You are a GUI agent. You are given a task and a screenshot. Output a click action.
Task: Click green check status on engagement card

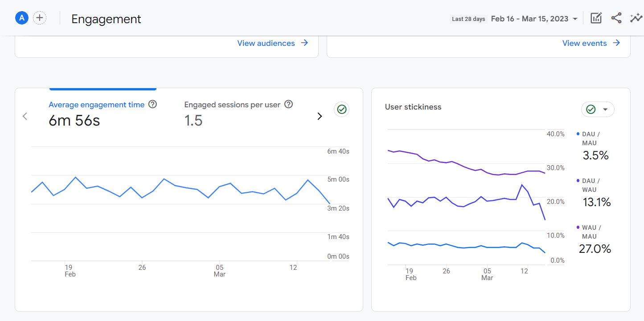342,110
